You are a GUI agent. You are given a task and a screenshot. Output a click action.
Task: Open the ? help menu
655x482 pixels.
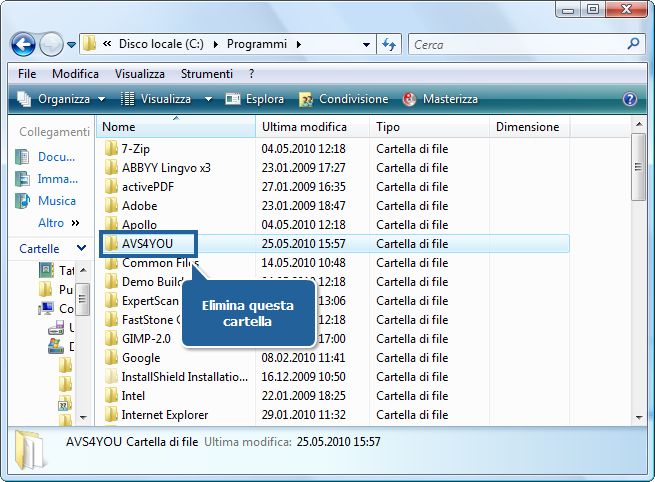point(251,74)
